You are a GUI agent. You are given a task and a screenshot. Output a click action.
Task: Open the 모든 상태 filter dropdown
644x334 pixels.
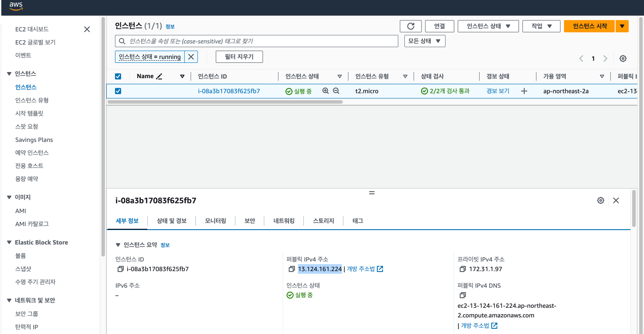(425, 41)
